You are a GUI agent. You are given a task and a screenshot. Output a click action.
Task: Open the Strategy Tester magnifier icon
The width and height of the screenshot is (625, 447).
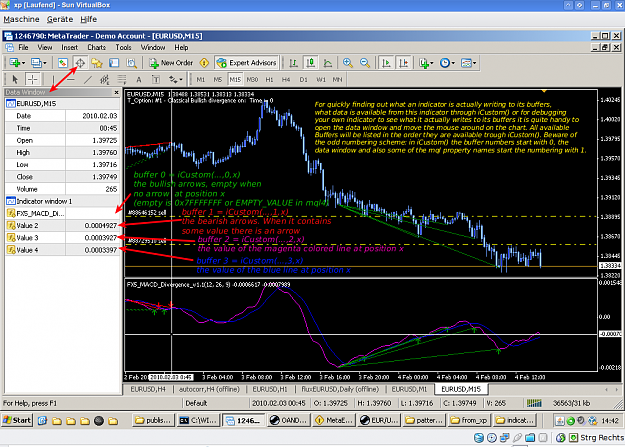point(132,63)
